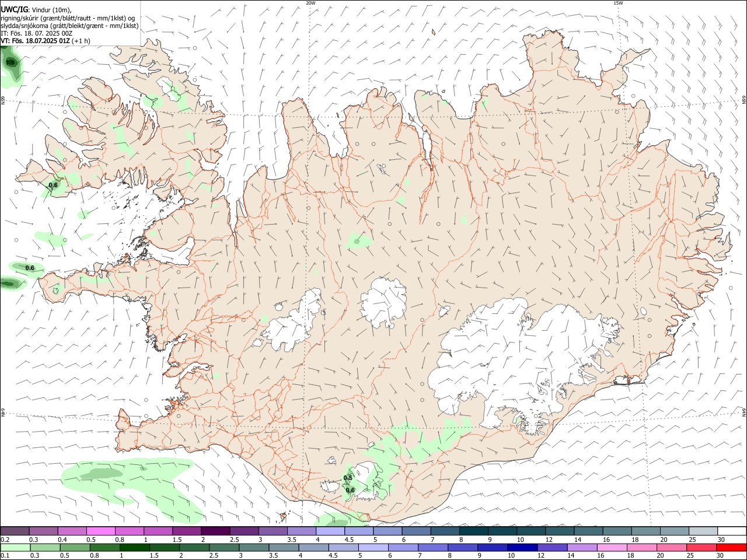Pick the bright magenta swatch above 0.5 in the upper scale
Screen dimensions: 747x560
(100, 531)
